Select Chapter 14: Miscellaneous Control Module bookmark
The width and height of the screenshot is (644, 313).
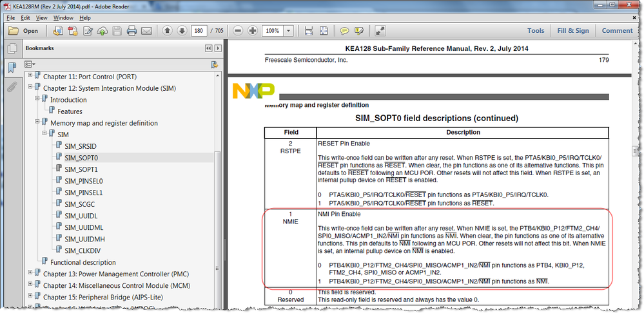pyautogui.click(x=117, y=285)
